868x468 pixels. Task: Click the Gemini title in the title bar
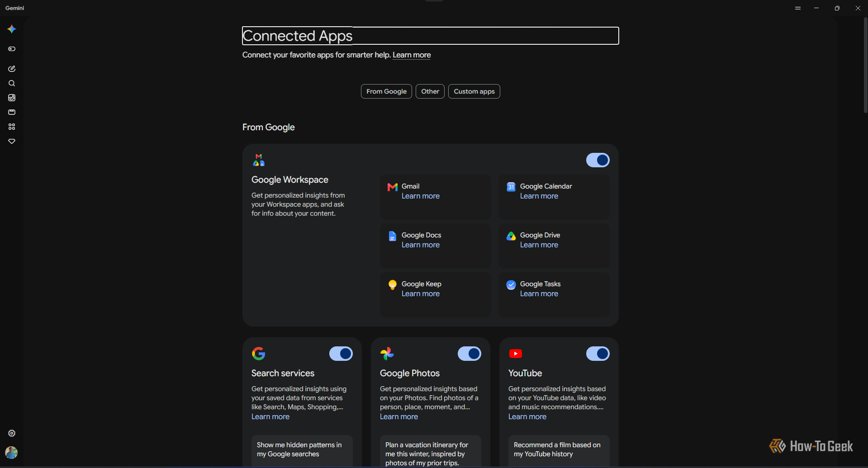click(x=15, y=8)
